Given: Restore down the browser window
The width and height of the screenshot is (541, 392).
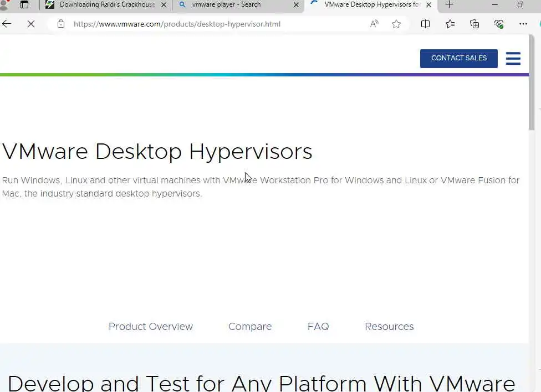Looking at the screenshot, I should (x=520, y=4).
